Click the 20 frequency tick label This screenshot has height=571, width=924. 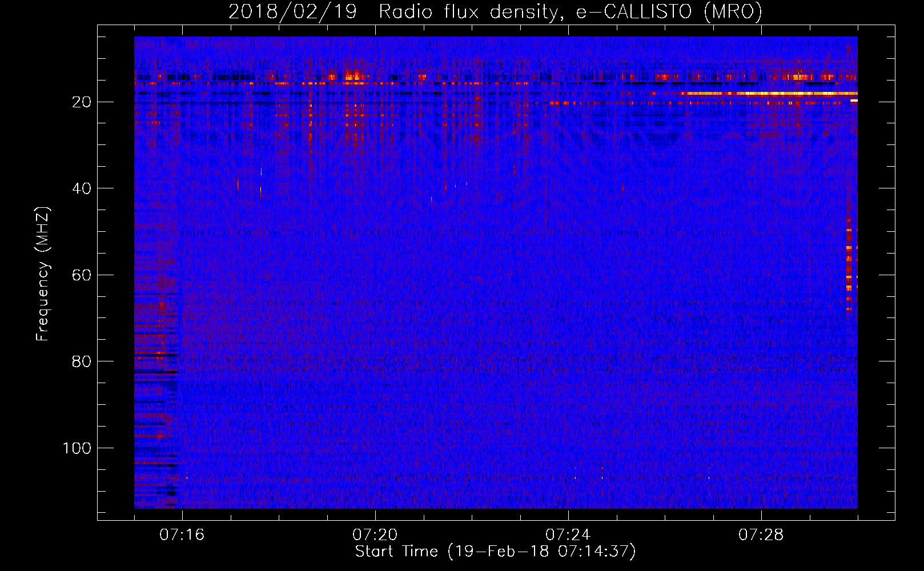point(82,102)
